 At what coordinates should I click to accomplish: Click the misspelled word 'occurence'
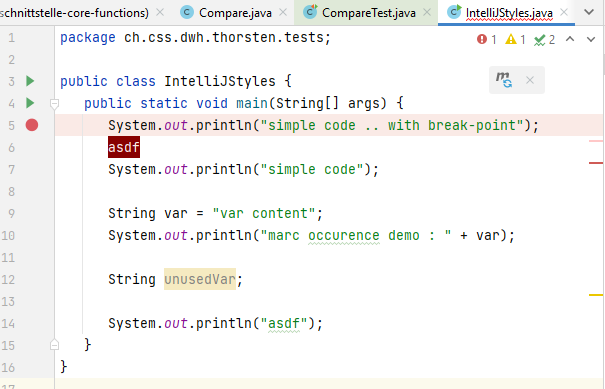click(344, 235)
